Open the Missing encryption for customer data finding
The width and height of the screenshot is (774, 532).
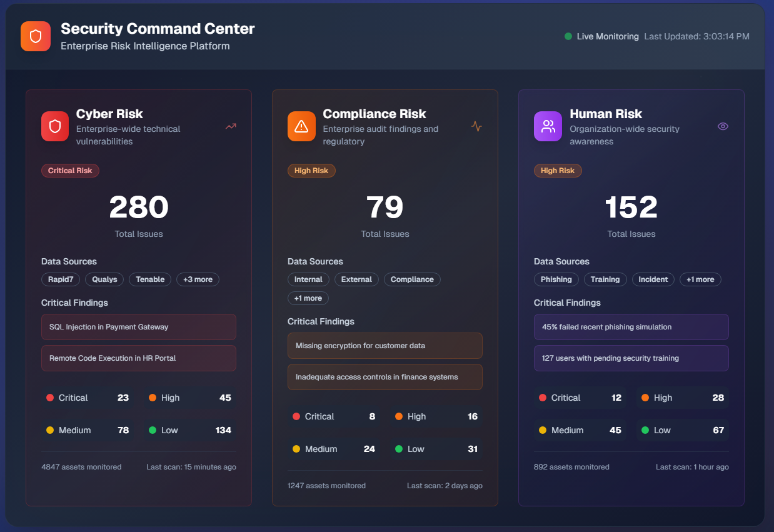pos(384,346)
